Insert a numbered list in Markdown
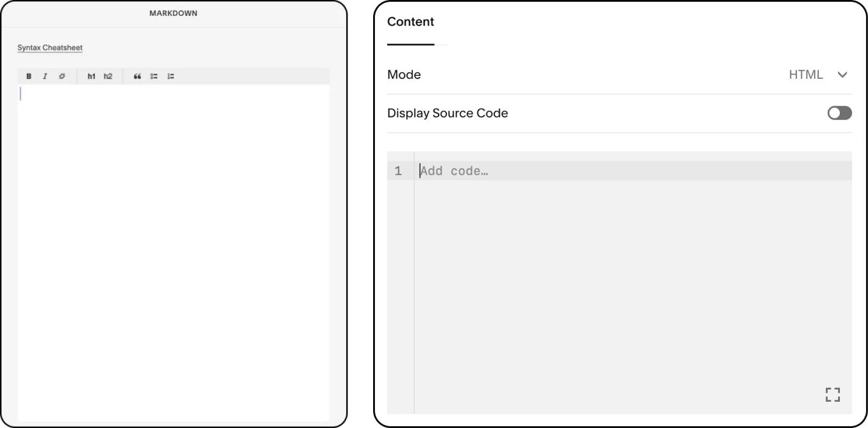This screenshot has width=868, height=428. (171, 76)
